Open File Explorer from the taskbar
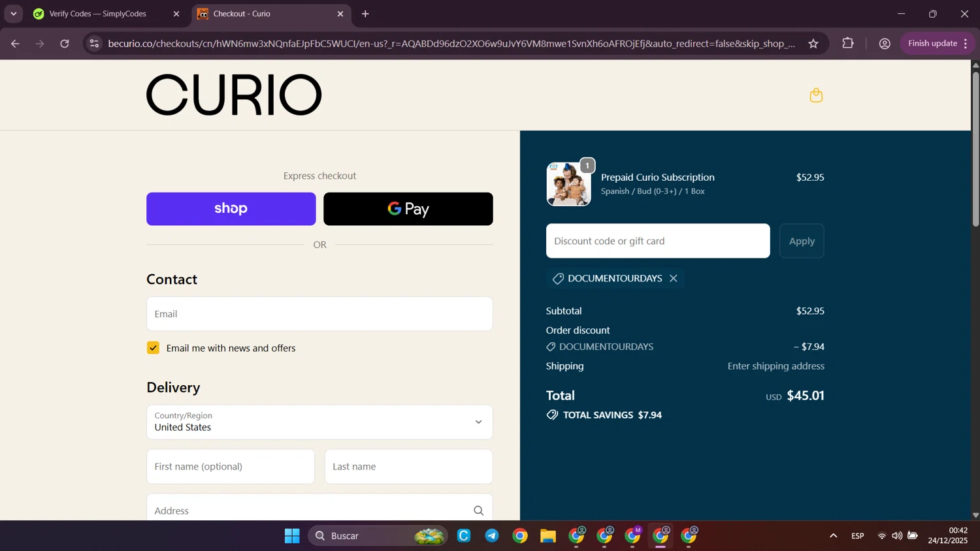980x551 pixels. click(x=548, y=536)
